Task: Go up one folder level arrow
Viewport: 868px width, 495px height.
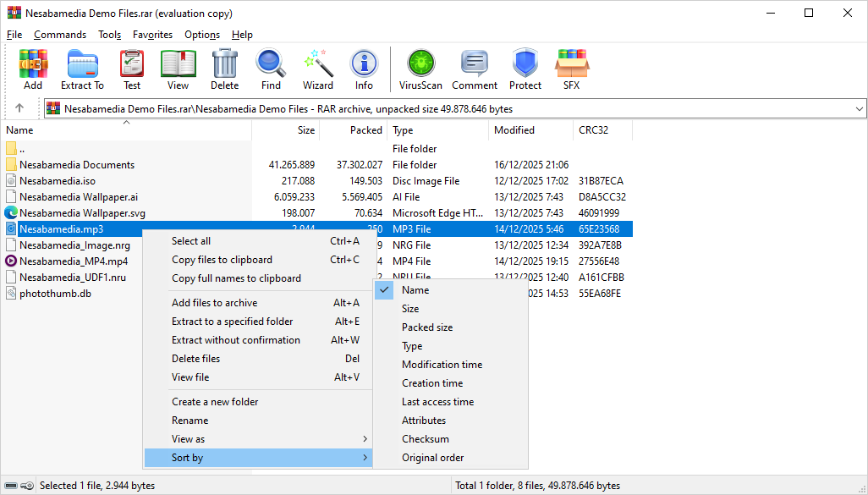Action: [19, 108]
